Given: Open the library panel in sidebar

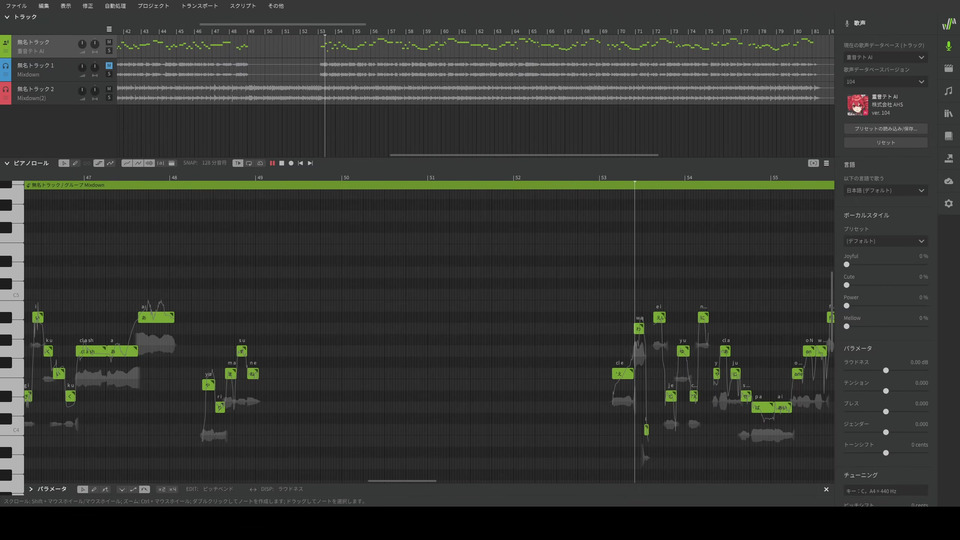Looking at the screenshot, I should [x=948, y=113].
